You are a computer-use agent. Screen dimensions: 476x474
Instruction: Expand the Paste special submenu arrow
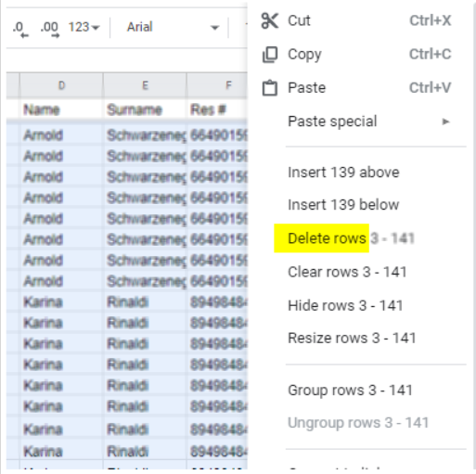(x=445, y=122)
